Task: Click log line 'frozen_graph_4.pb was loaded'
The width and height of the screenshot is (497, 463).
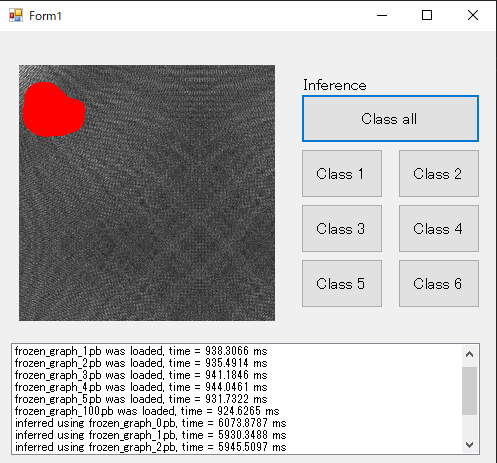Action: [x=141, y=387]
